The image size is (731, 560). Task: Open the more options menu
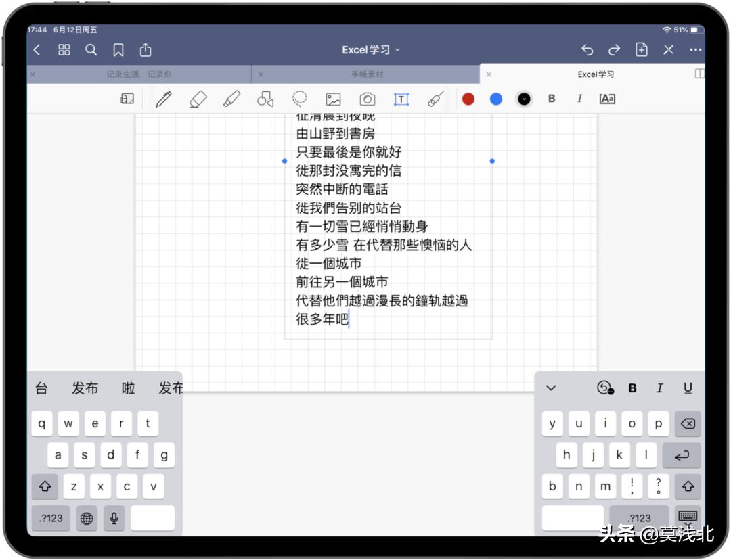(694, 49)
